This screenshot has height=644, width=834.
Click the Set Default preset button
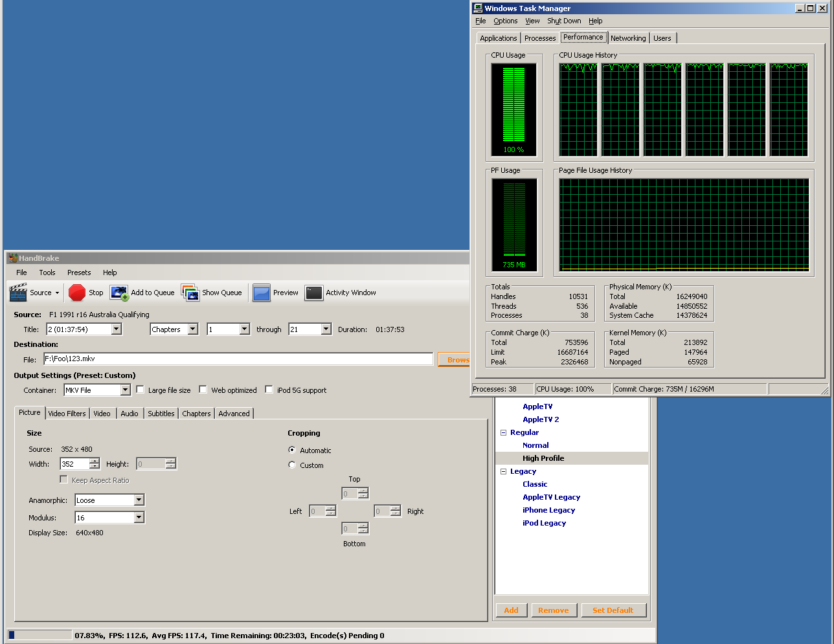coord(612,610)
